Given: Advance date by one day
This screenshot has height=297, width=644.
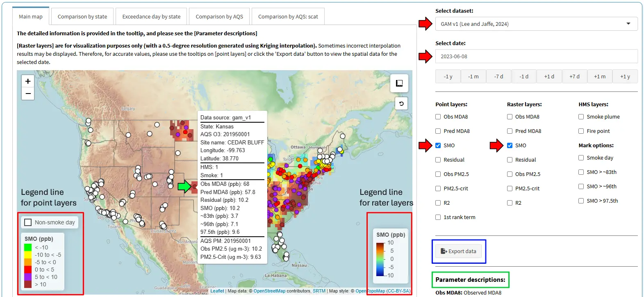Looking at the screenshot, I should (549, 77).
